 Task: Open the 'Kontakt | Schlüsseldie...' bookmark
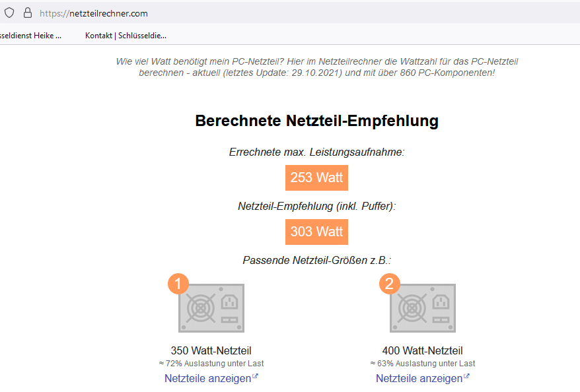click(x=126, y=35)
